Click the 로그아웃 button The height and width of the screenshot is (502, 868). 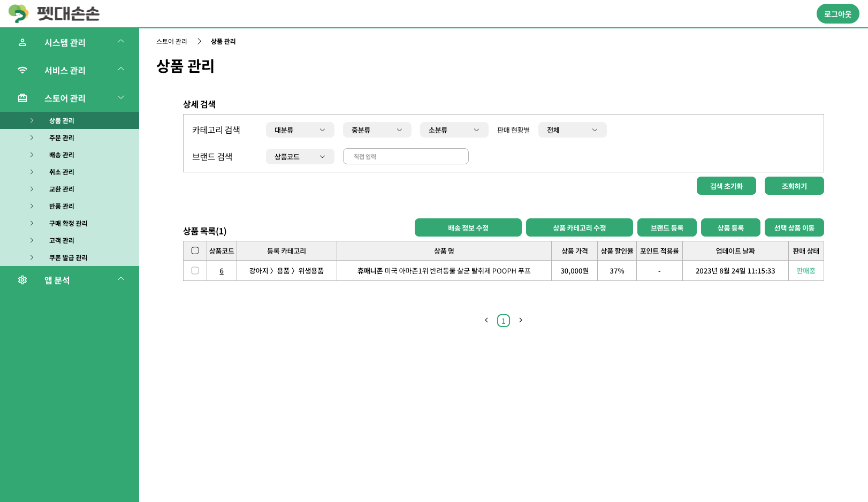tap(837, 14)
